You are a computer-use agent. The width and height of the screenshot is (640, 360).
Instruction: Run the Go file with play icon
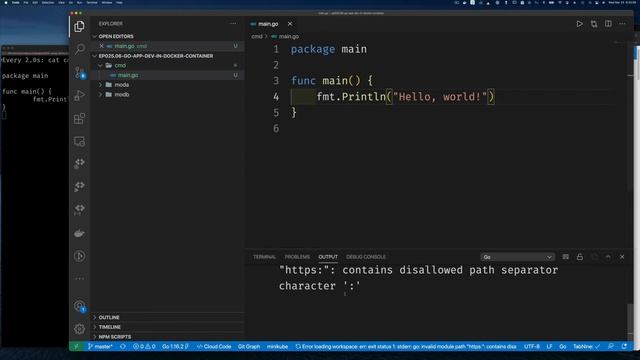[579, 24]
